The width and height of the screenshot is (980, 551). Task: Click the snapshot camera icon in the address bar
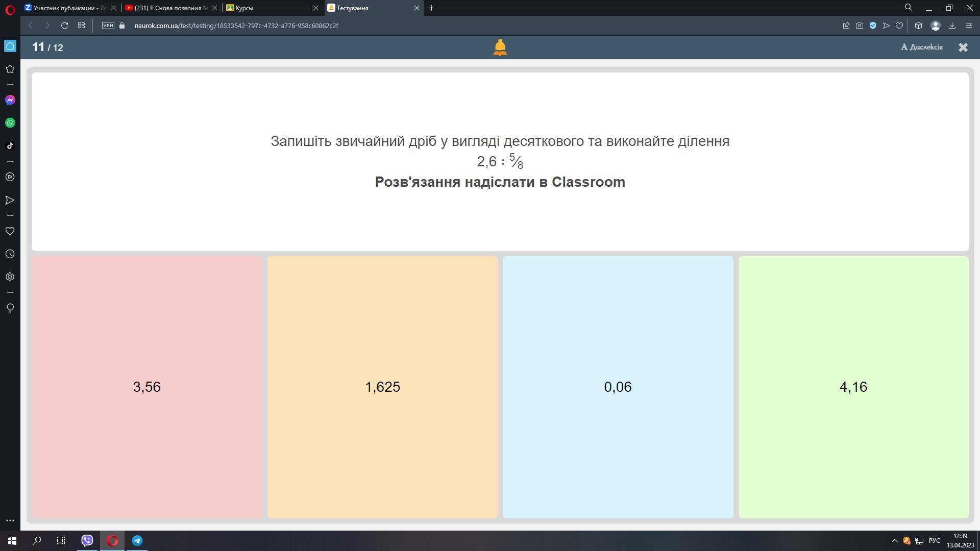860,26
